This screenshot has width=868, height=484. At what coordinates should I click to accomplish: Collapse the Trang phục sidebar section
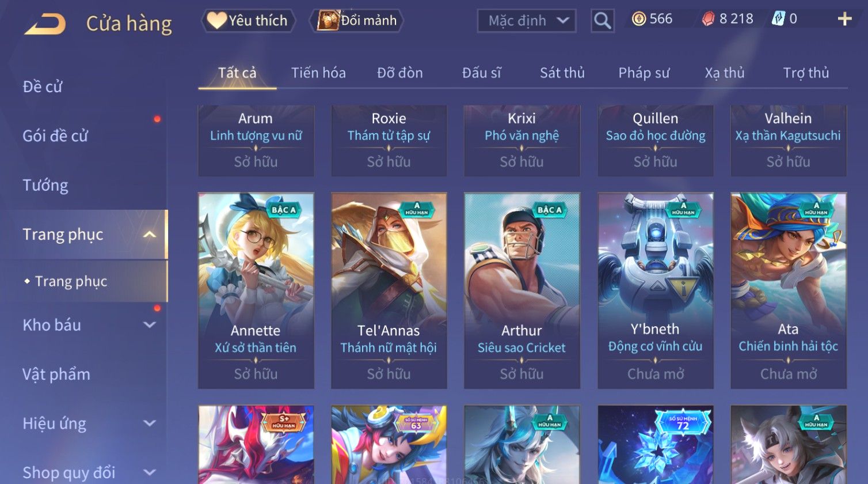click(x=149, y=235)
